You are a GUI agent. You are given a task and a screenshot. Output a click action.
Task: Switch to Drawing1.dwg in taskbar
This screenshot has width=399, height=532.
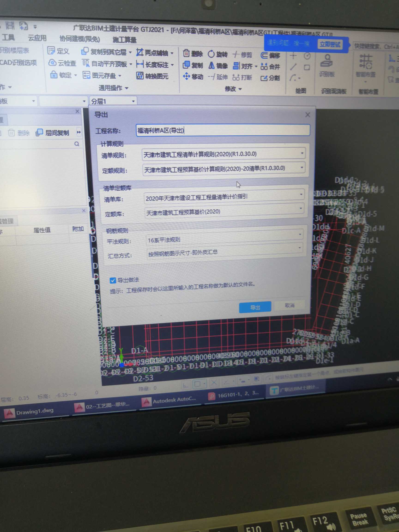34,411
